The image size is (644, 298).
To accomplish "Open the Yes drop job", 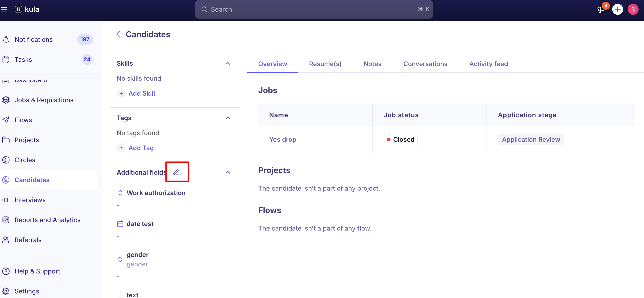I will [x=283, y=139].
